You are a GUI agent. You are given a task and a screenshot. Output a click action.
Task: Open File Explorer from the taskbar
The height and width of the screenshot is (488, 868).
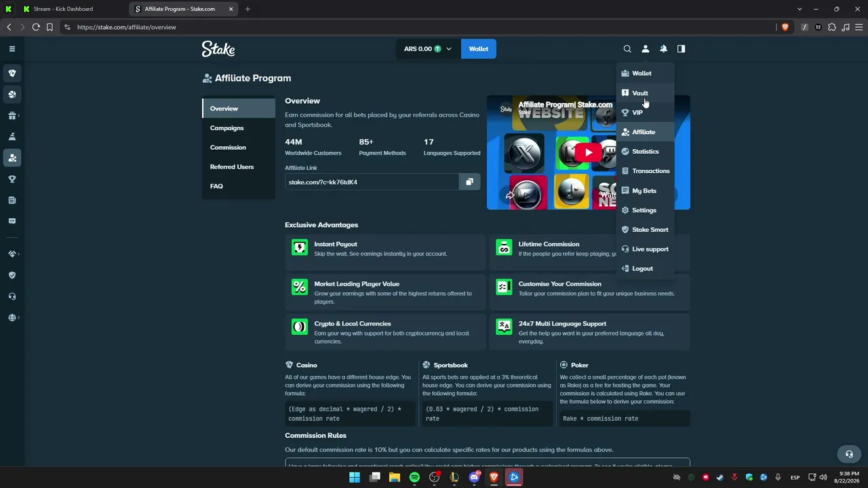pos(395,477)
